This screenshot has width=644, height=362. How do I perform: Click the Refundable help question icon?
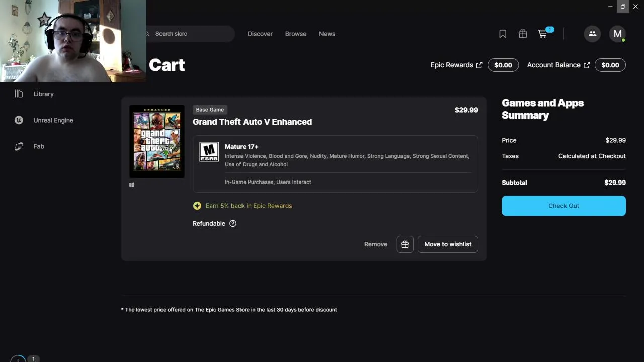233,223
